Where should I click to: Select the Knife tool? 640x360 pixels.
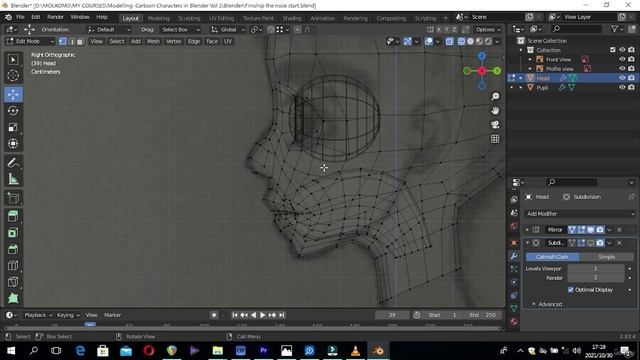[13, 282]
